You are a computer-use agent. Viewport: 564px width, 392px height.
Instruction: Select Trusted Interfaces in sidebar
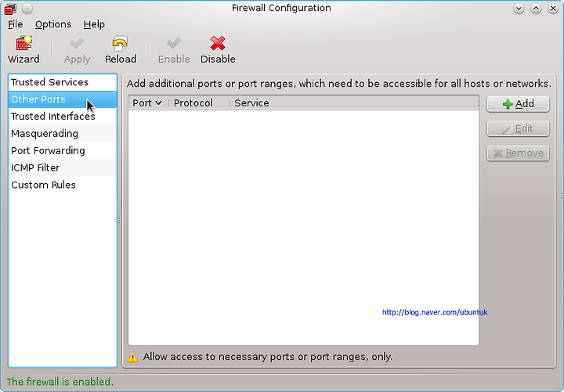point(63,117)
